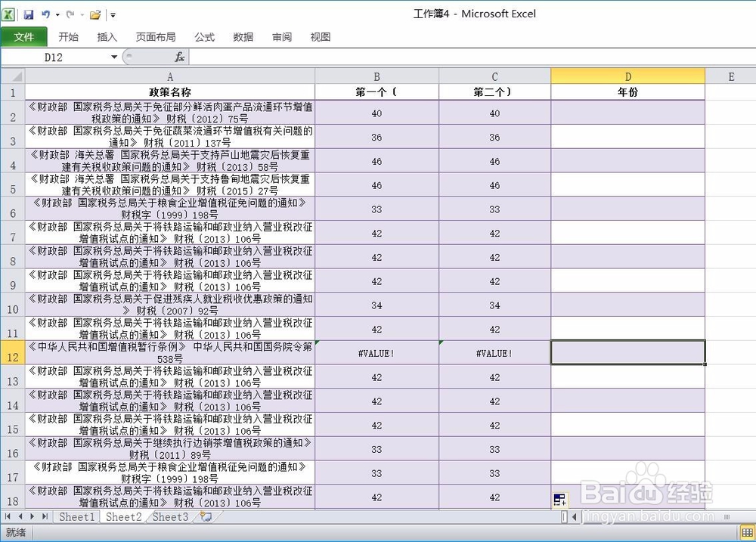Open a file using the folder icon

tap(94, 14)
